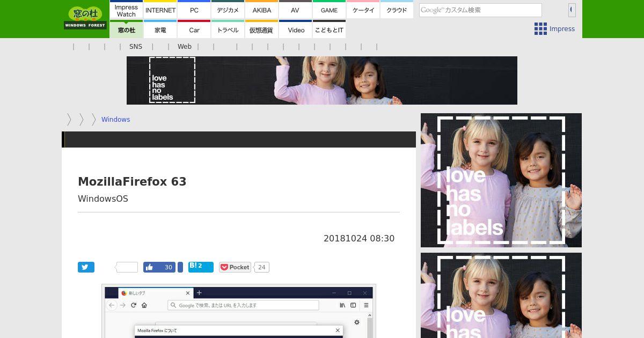
Task: Save the article to Pocket
Action: (x=235, y=267)
